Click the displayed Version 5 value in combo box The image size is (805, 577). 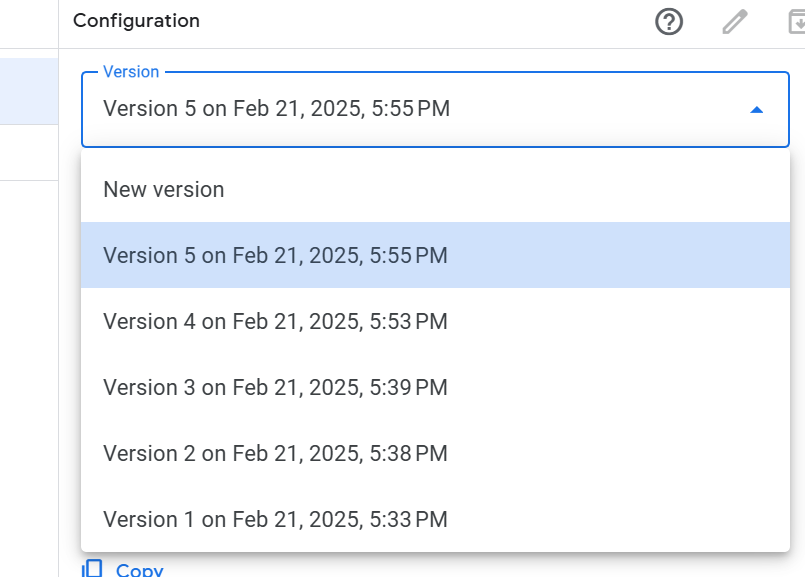pos(276,109)
